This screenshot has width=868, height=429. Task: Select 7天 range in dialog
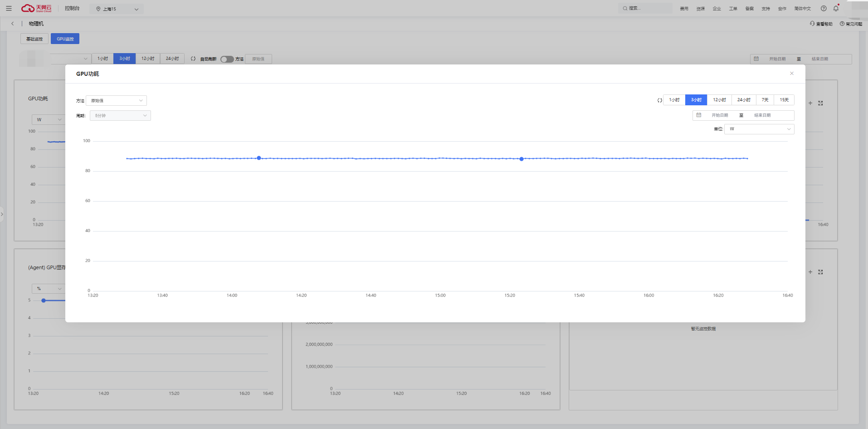pyautogui.click(x=765, y=100)
